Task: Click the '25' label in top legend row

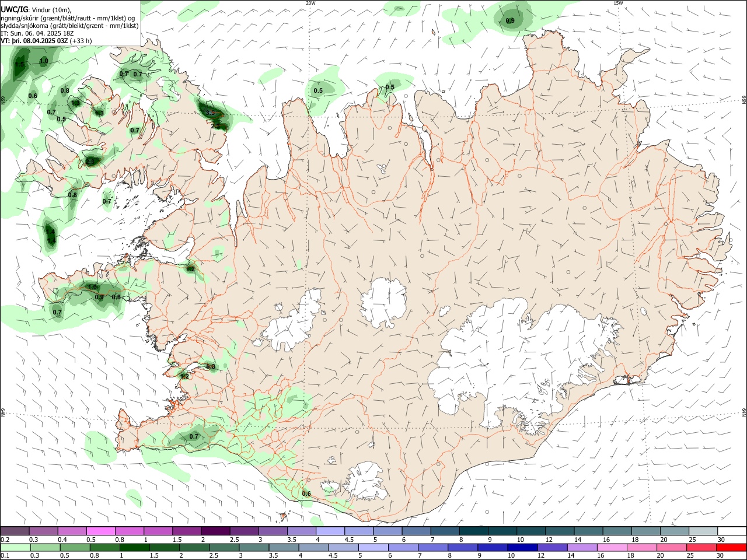Action: 692,540
